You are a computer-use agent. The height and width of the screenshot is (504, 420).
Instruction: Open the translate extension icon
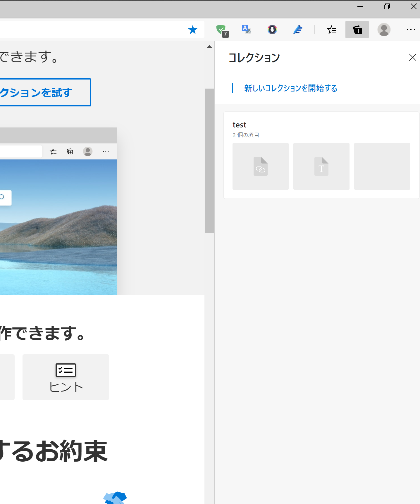246,29
